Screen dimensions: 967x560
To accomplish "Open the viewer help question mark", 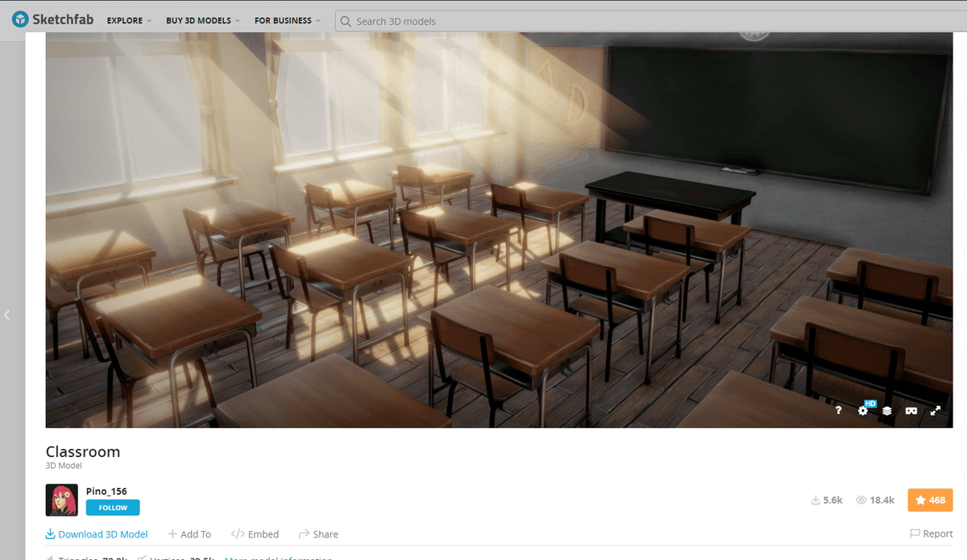I will pyautogui.click(x=838, y=410).
